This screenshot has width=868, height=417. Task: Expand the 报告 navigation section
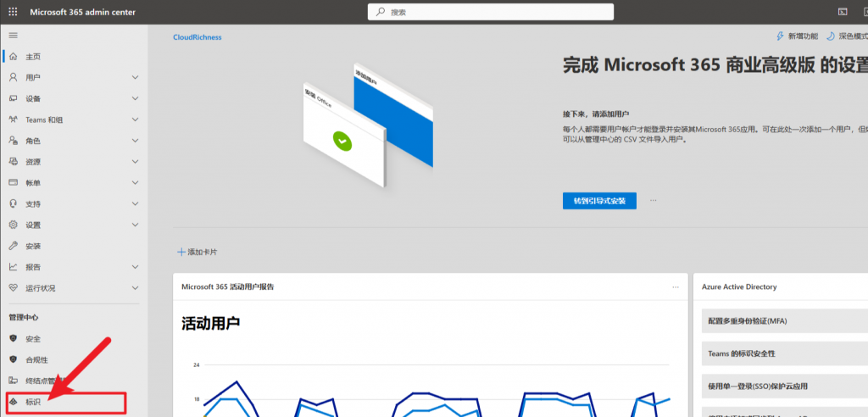pos(135,267)
